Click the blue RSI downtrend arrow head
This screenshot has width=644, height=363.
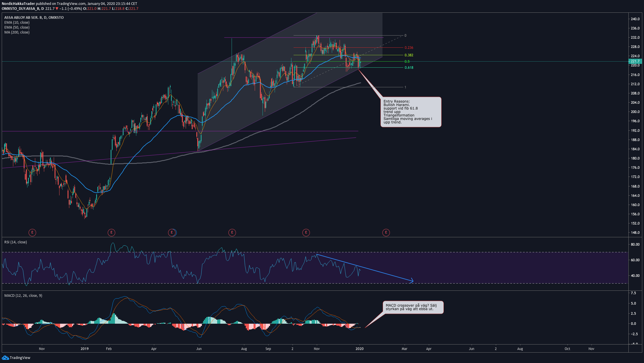(x=412, y=281)
